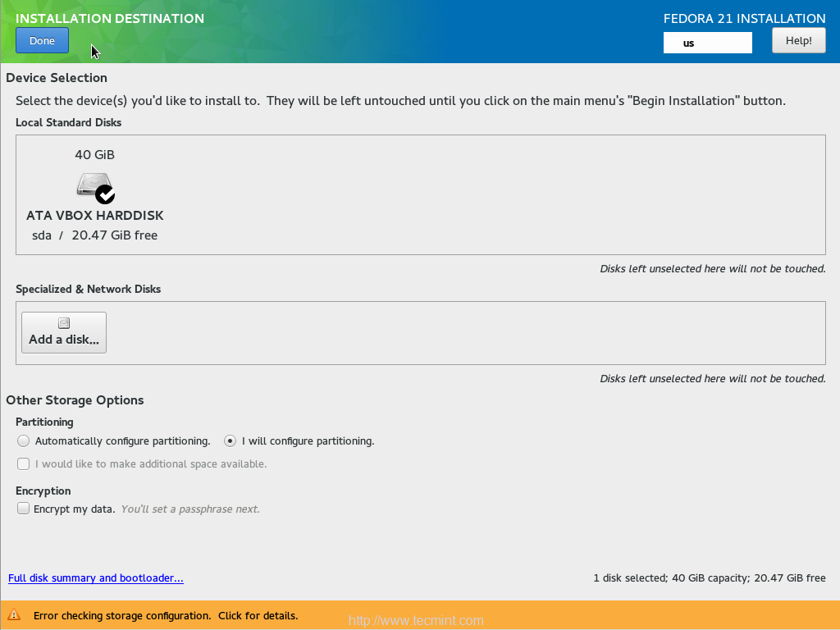
Task: Select the ATA VBOX HARDDISK drive icon
Action: pos(95,188)
